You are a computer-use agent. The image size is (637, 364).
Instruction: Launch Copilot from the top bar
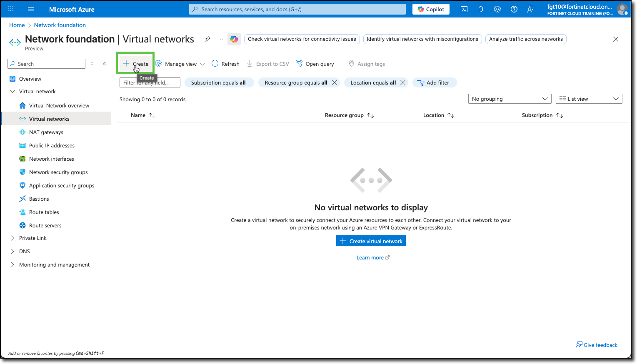coord(431,9)
